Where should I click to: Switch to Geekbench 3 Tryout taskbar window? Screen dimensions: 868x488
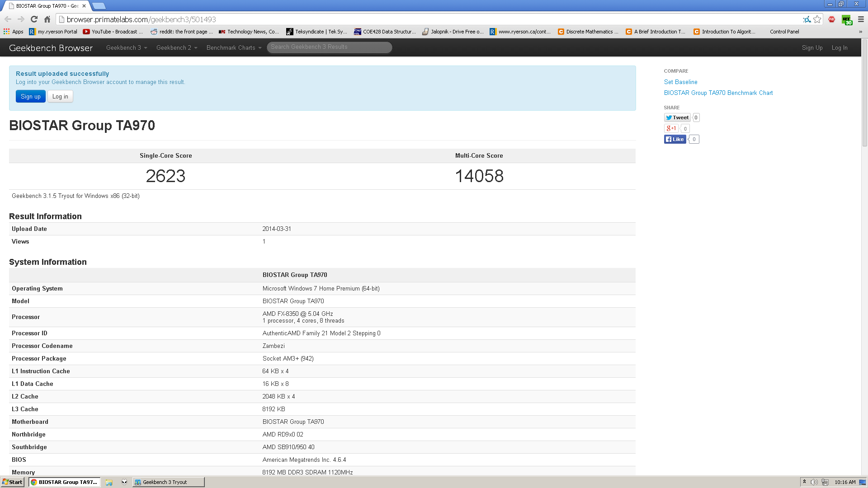[169, 482]
